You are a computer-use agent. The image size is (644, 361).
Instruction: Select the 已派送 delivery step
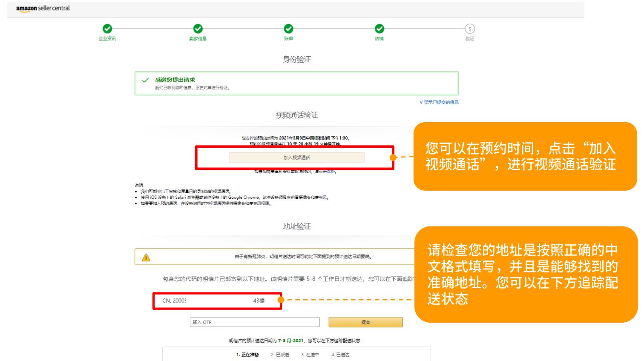pos(281,355)
